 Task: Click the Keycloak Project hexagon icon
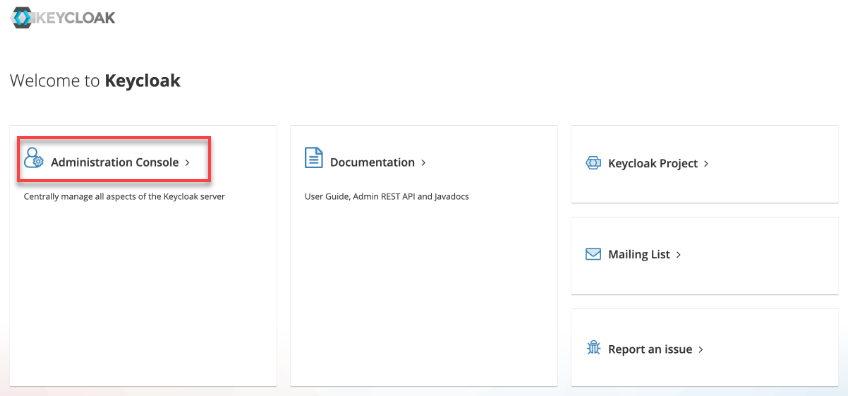pyautogui.click(x=593, y=163)
